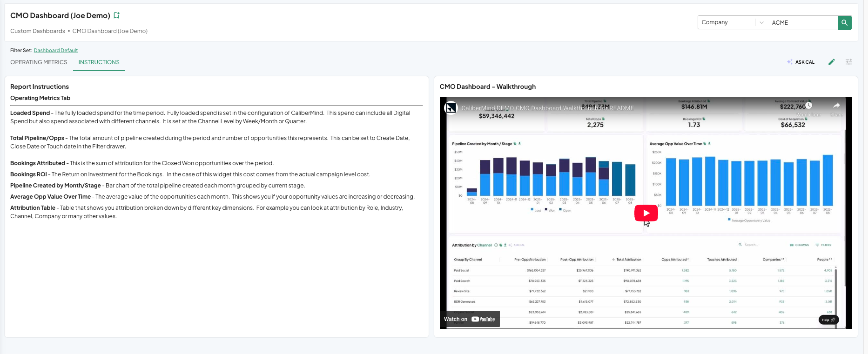Click the 'Average Opp Value Over Time' term
Viewport: 868px width, 354px height.
point(50,197)
